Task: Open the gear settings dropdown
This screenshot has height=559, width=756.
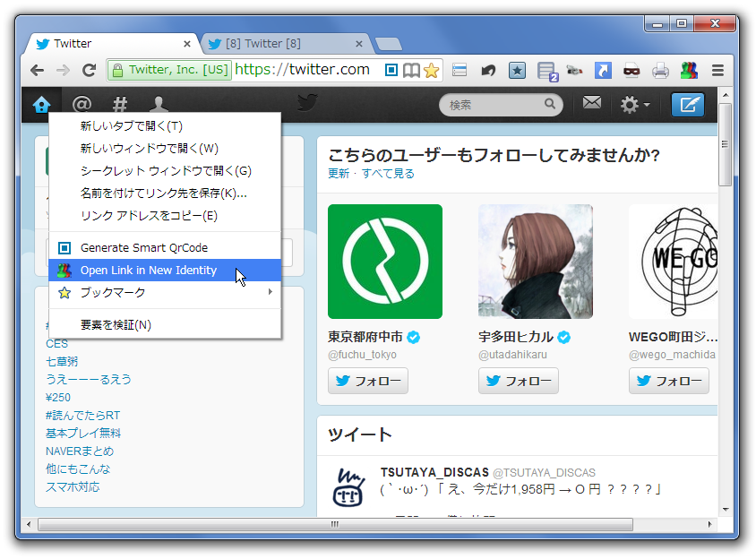Action: pos(634,104)
